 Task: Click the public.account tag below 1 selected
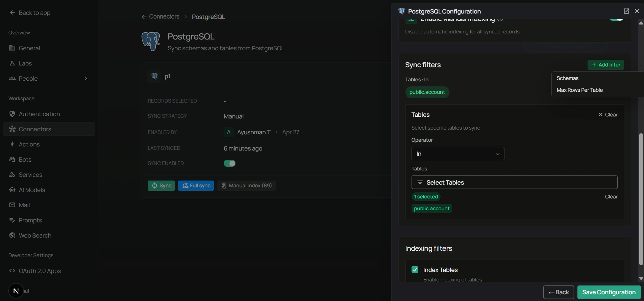coord(431,209)
